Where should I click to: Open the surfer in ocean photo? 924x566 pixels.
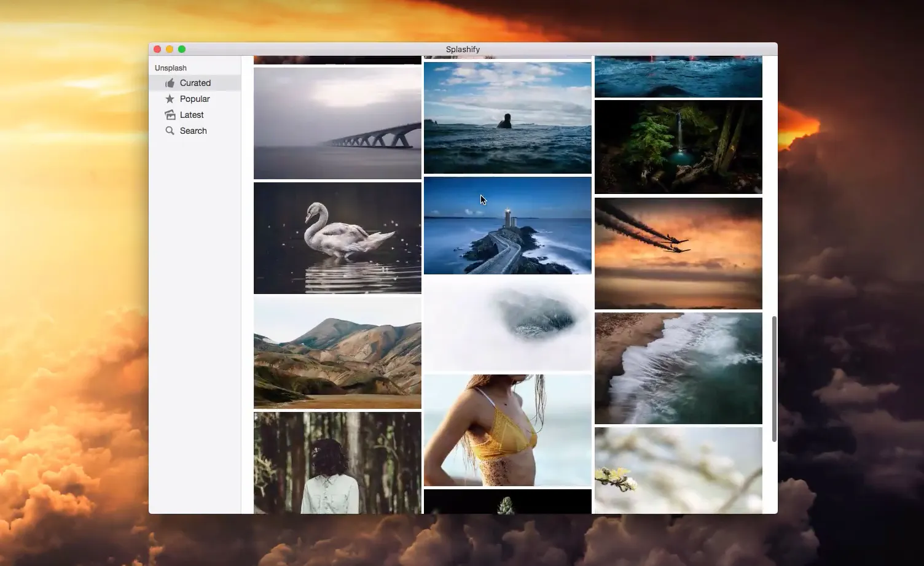click(507, 118)
